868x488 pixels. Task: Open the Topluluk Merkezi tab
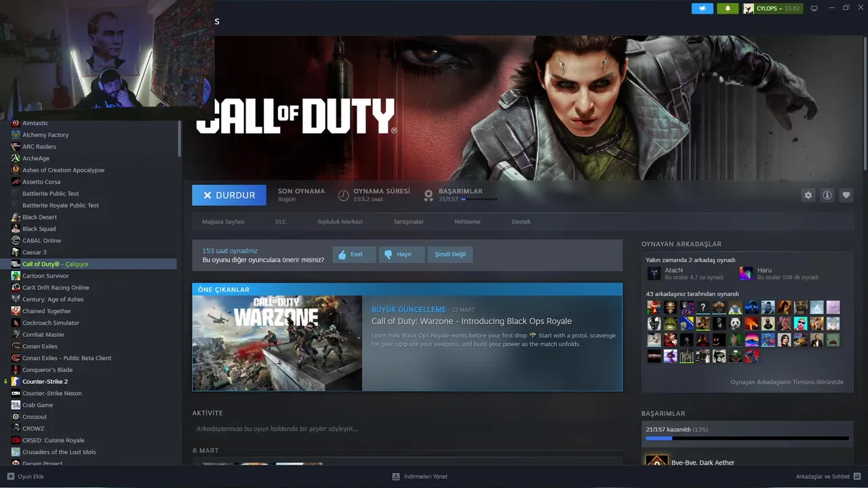tap(340, 222)
